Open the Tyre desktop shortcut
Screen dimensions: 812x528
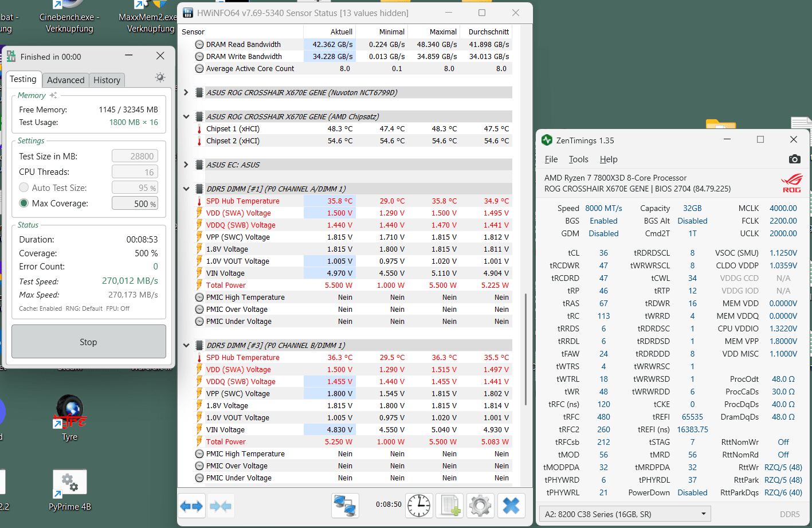pyautogui.click(x=69, y=419)
